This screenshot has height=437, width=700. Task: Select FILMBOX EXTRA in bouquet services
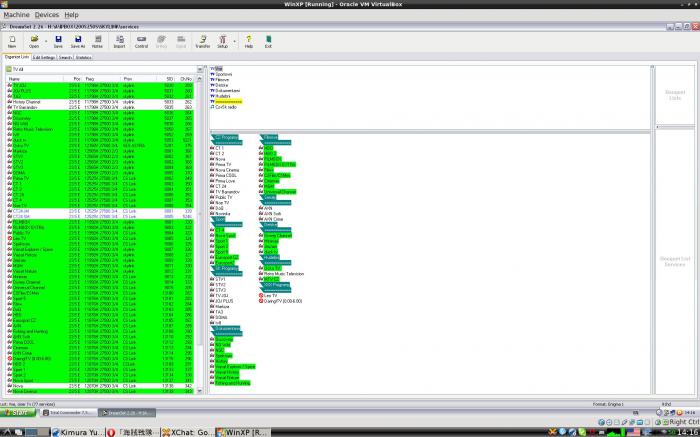click(x=279, y=165)
